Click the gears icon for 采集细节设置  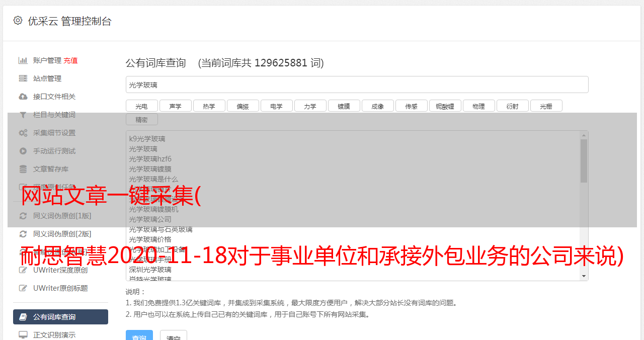[23, 133]
